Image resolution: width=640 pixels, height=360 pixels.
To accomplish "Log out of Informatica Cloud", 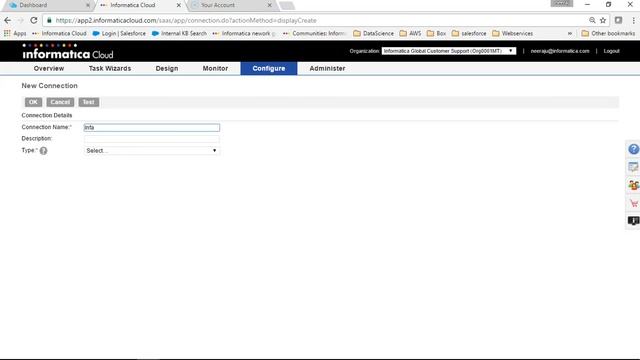I will [x=611, y=51].
